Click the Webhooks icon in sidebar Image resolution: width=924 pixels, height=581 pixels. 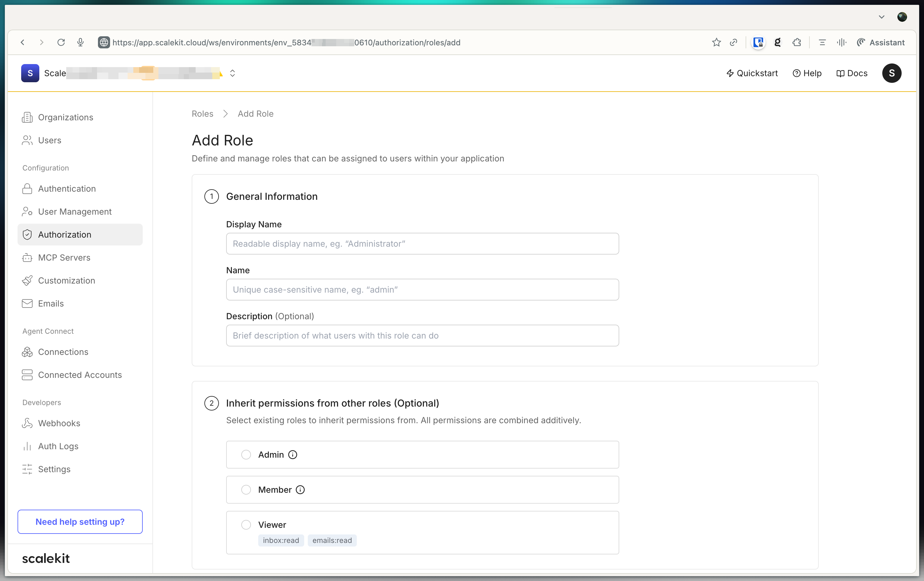tap(27, 423)
